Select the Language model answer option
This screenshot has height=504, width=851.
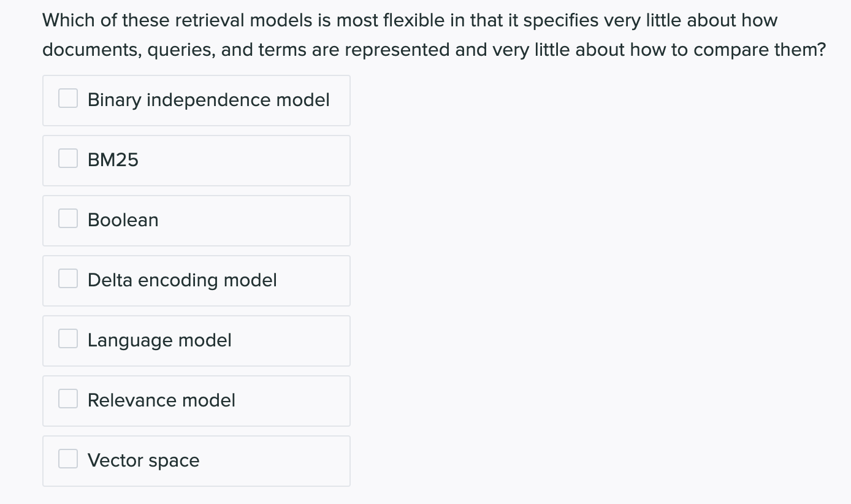(196, 340)
